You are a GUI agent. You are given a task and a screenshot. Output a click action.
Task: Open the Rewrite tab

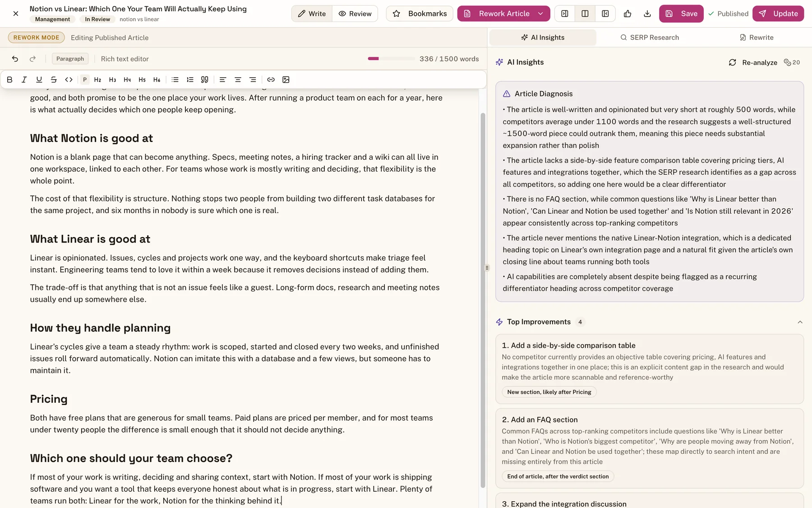click(x=757, y=37)
